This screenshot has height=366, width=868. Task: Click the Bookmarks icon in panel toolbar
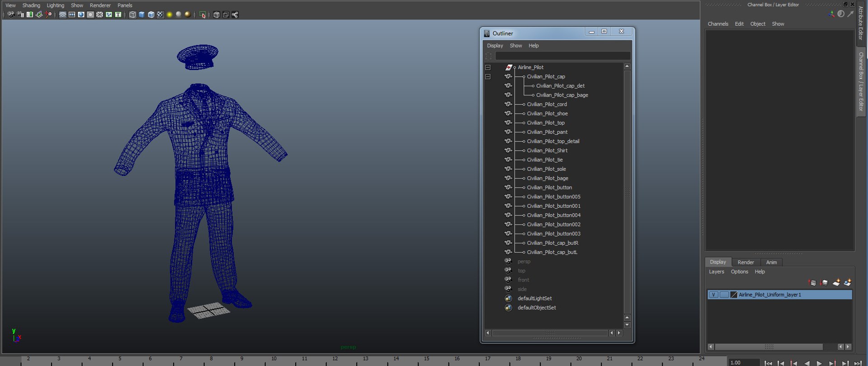click(30, 14)
